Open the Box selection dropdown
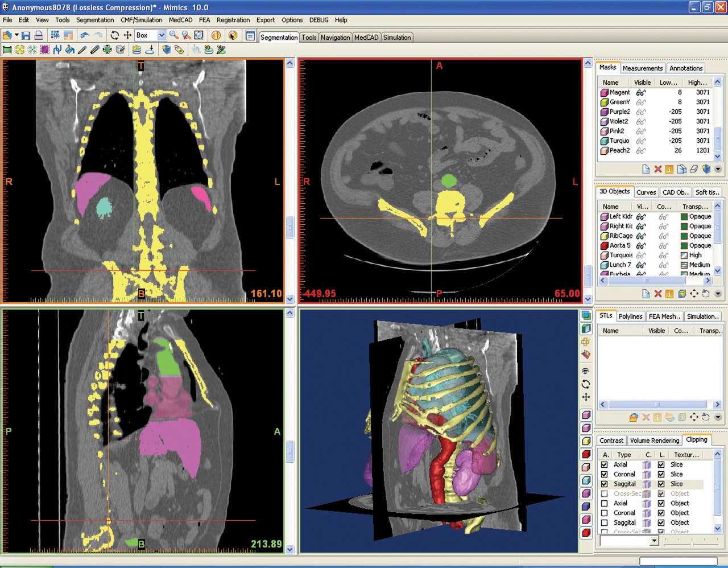The width and height of the screenshot is (728, 568). [162, 35]
